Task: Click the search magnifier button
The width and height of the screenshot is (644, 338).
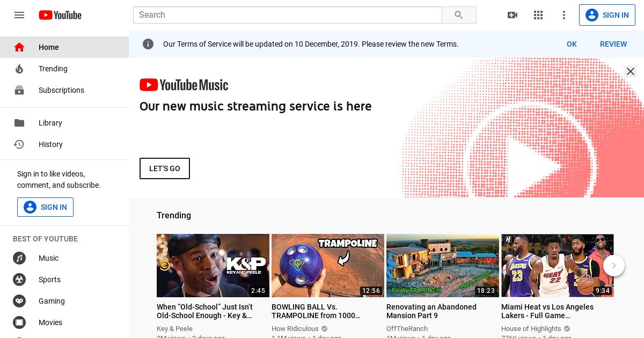Action: click(459, 15)
